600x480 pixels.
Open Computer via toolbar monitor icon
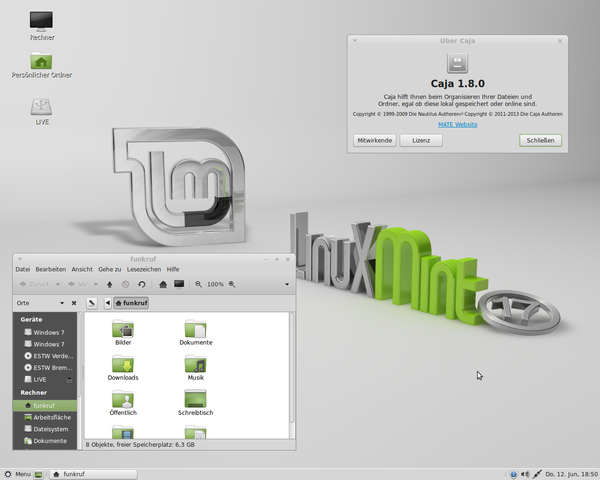(x=179, y=284)
